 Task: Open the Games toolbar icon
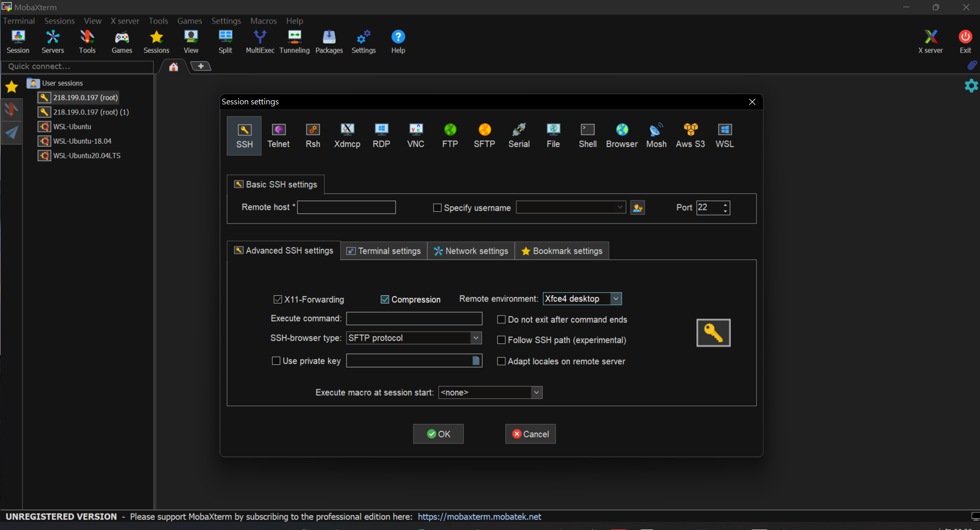point(122,41)
